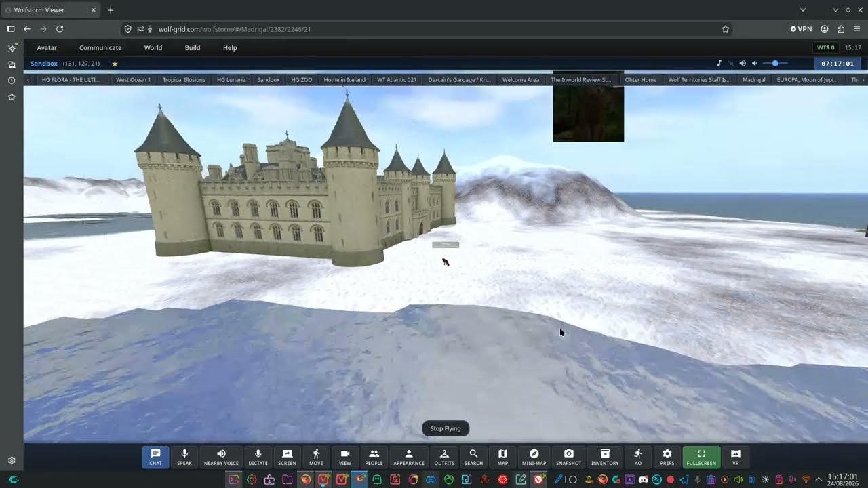Viewport: 868px width, 488px height.
Task: Select HG Lunaria landmark
Action: [x=231, y=80]
